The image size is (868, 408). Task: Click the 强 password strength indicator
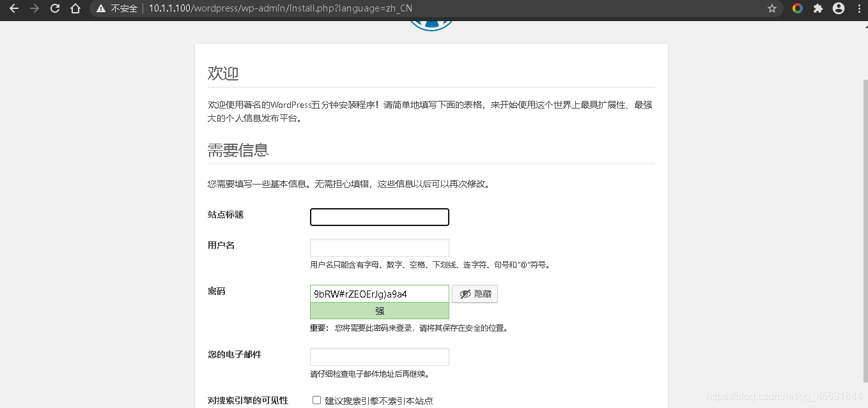[380, 311]
